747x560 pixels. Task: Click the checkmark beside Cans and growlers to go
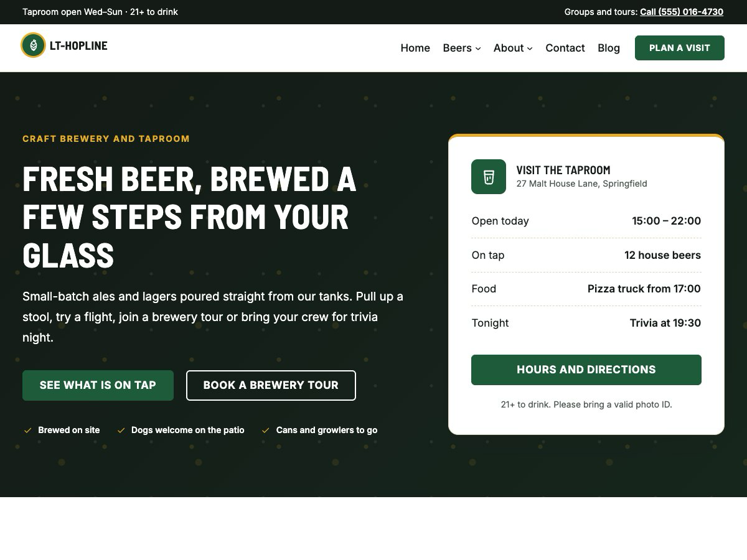pyautogui.click(x=266, y=430)
